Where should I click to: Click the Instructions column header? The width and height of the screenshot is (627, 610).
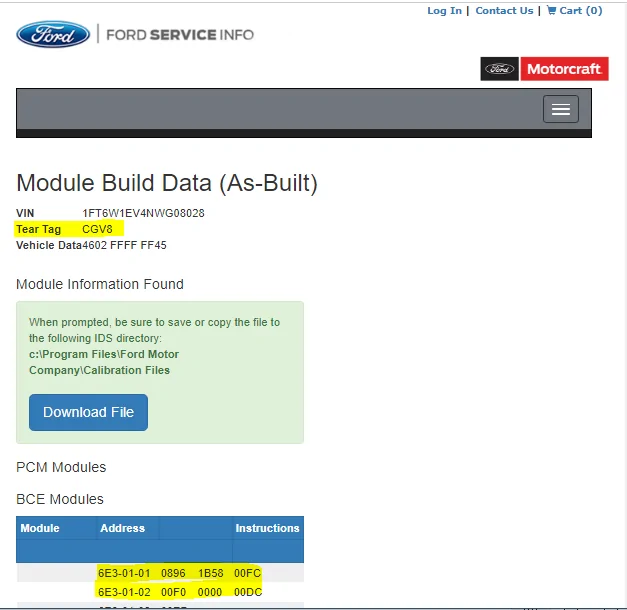click(267, 528)
